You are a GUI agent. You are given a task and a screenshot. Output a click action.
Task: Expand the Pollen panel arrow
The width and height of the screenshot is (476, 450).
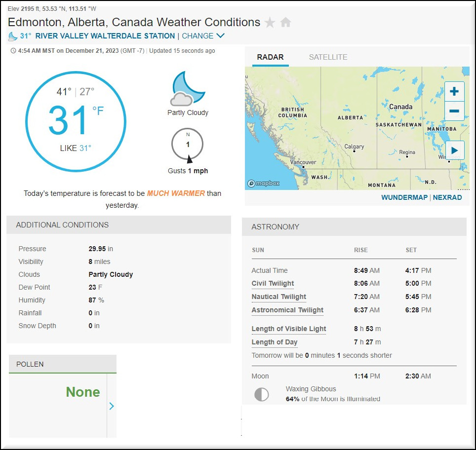112,406
